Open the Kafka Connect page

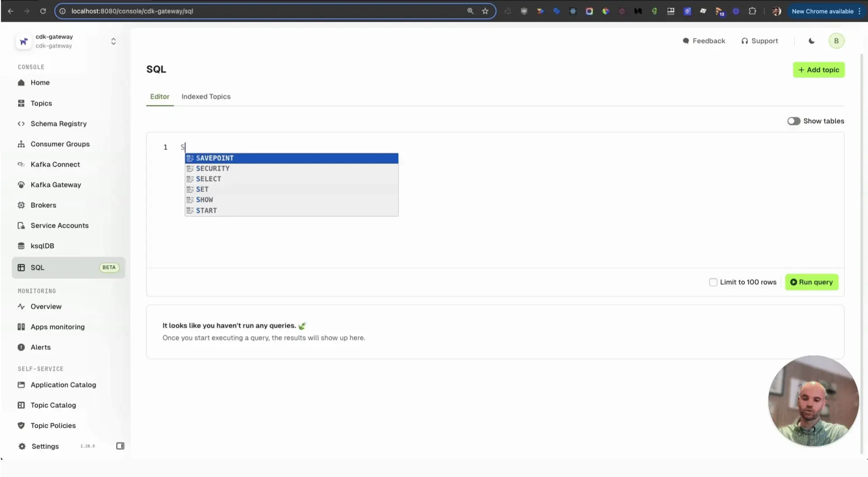pyautogui.click(x=55, y=164)
